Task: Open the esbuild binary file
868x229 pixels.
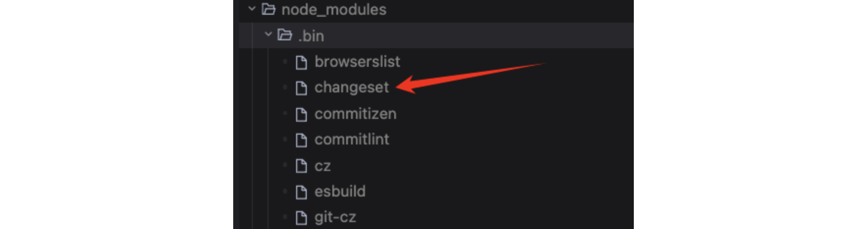Action: [x=340, y=191]
